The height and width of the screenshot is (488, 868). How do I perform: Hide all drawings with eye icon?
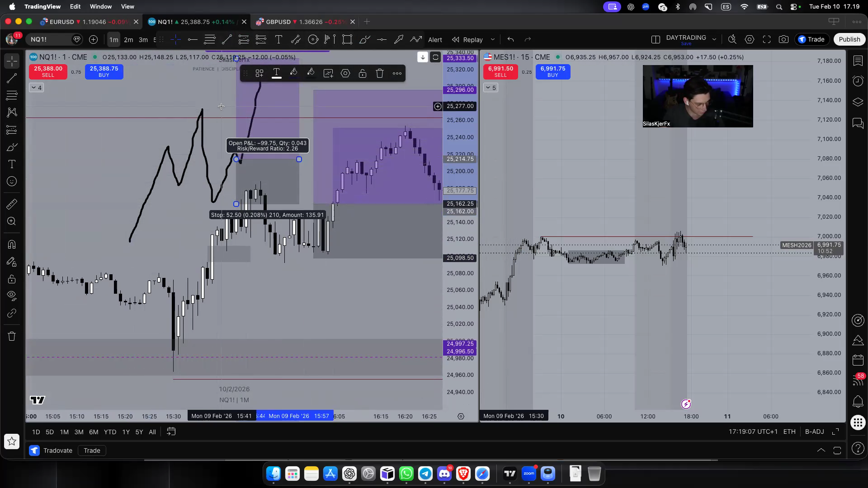point(12,296)
